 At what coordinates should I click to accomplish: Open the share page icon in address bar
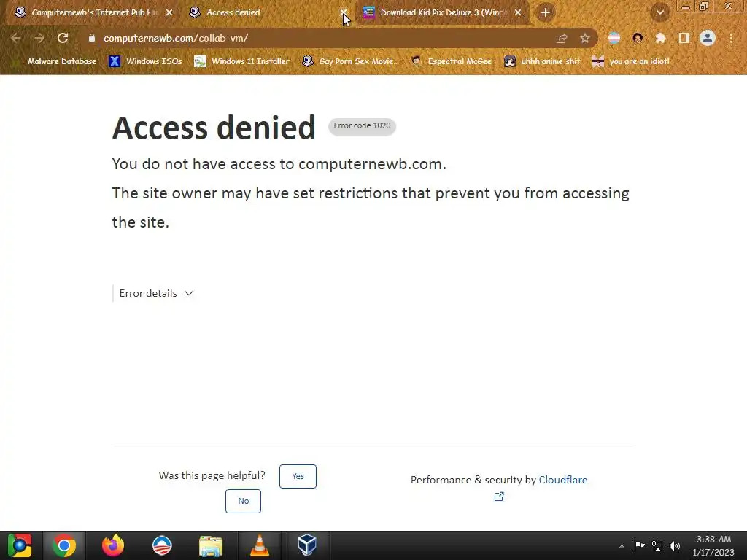pyautogui.click(x=562, y=39)
